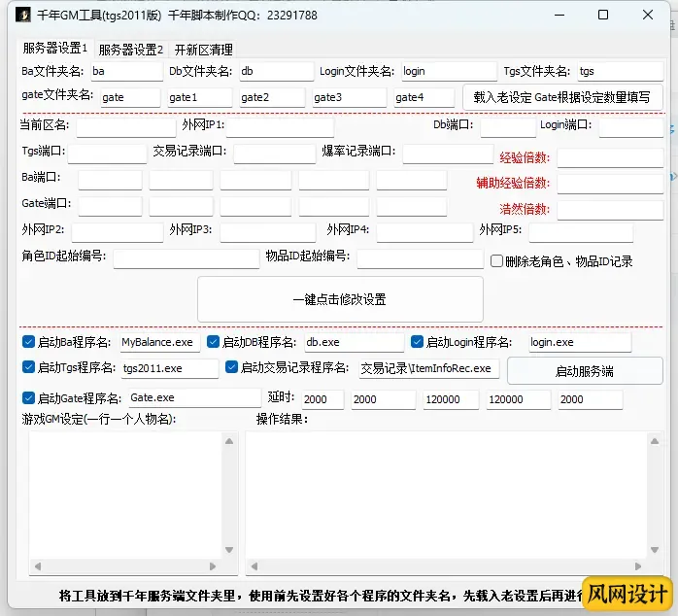The width and height of the screenshot is (678, 616).
Task: Click the 角色ID起始编号 text box
Action: (186, 258)
